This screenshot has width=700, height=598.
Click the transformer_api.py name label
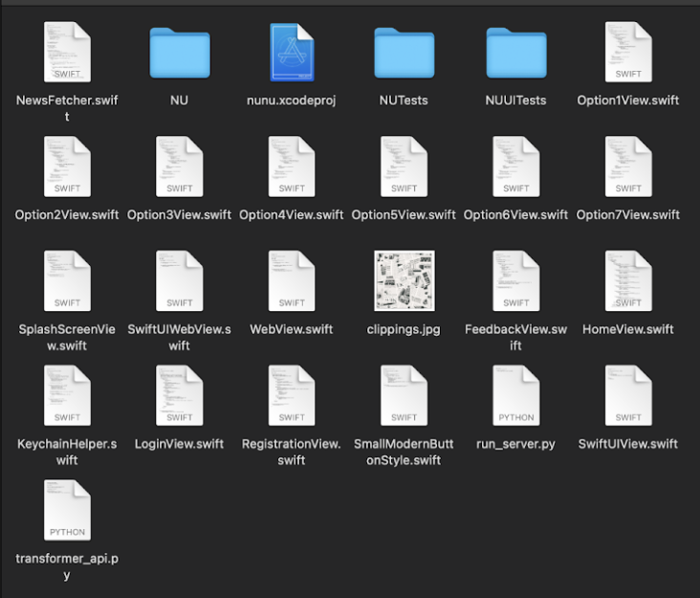click(x=67, y=566)
